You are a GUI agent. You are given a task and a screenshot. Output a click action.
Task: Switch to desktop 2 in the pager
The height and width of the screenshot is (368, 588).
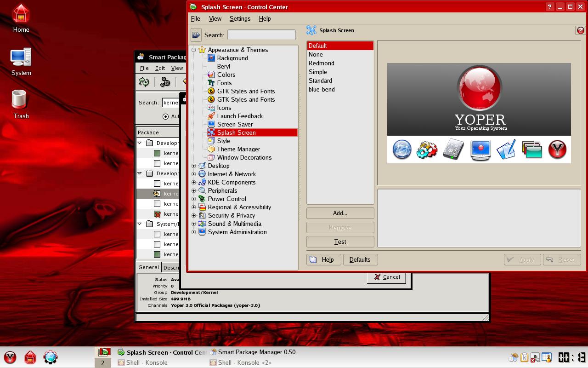(x=102, y=363)
